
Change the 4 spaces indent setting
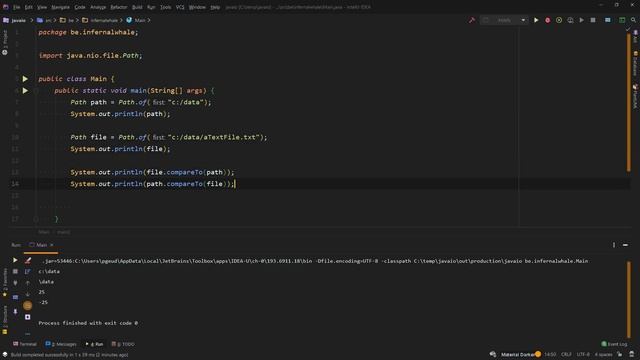[x=603, y=354]
